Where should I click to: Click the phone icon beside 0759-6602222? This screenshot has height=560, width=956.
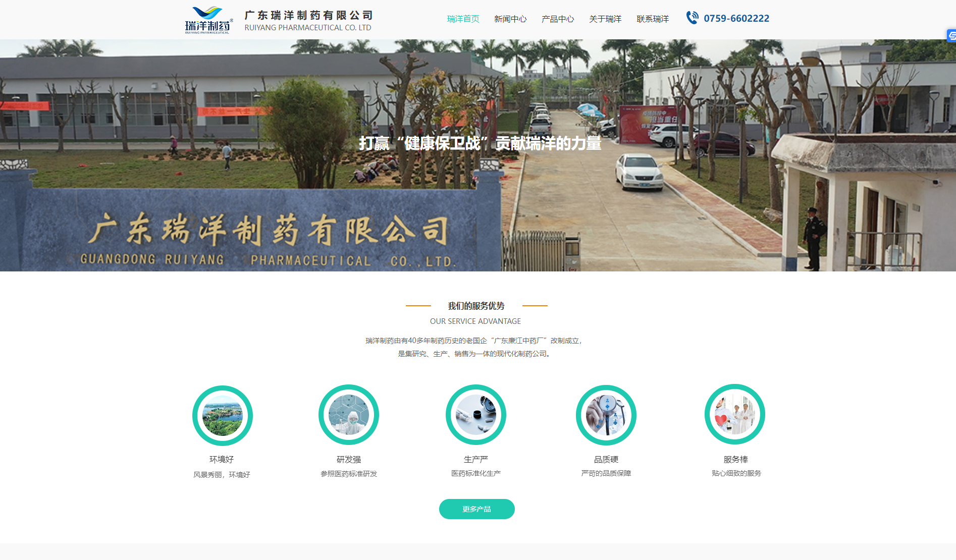692,18
